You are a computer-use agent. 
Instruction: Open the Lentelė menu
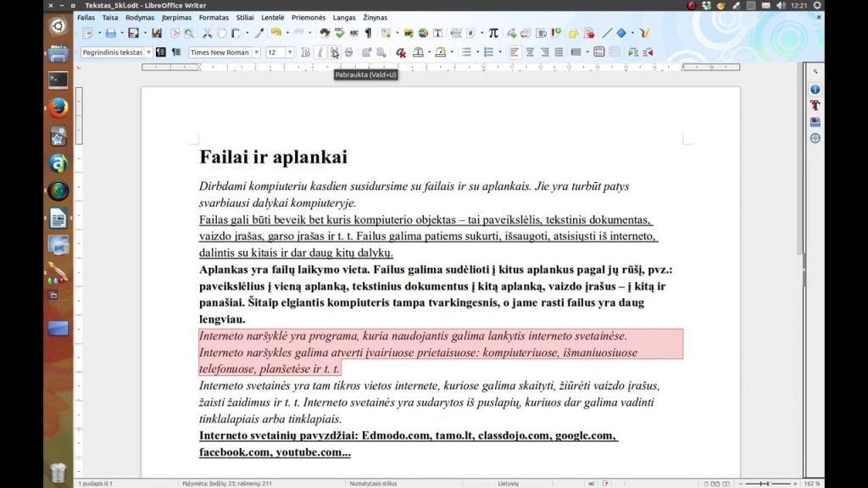(272, 18)
